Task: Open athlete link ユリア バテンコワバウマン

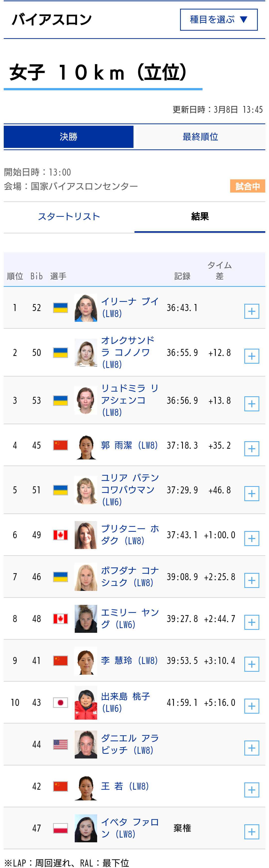Action: [130, 490]
